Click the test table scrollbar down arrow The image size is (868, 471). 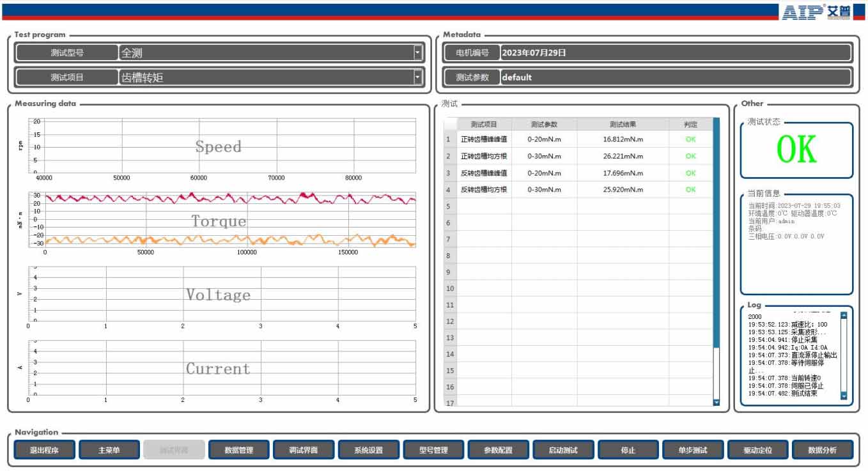click(x=716, y=402)
